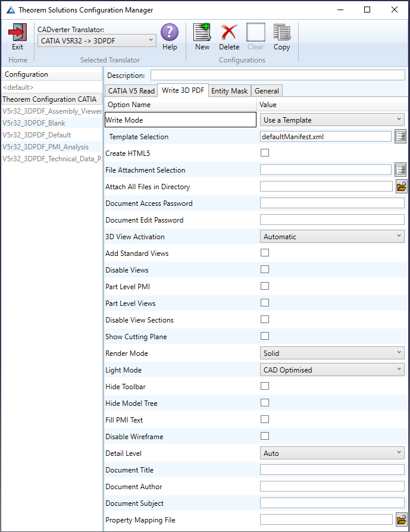Expand the Detail Level Auto dropdown
The width and height of the screenshot is (410, 532).
click(x=332, y=453)
